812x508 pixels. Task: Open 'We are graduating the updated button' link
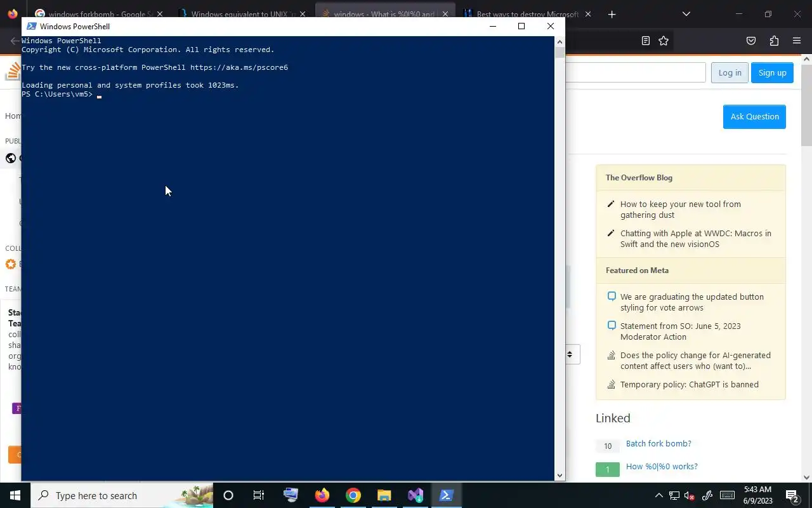point(691,302)
